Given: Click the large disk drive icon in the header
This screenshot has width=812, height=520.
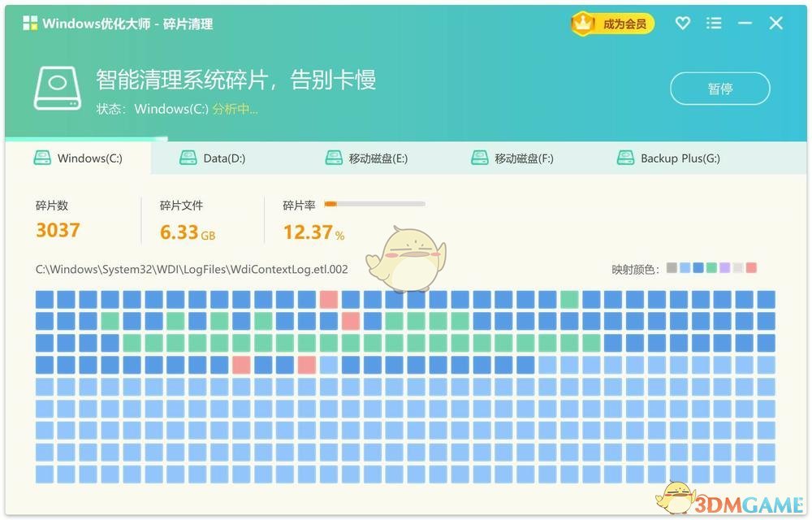Looking at the screenshot, I should 57,85.
